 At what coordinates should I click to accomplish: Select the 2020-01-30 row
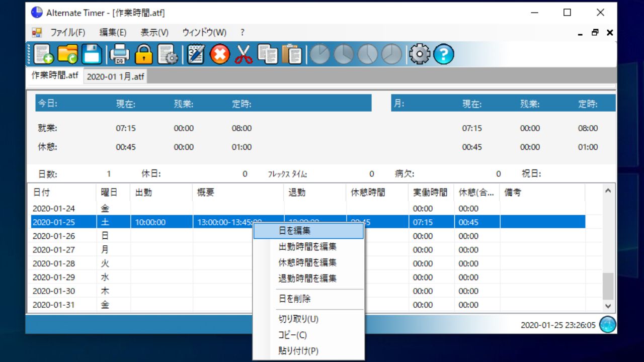[308, 291]
